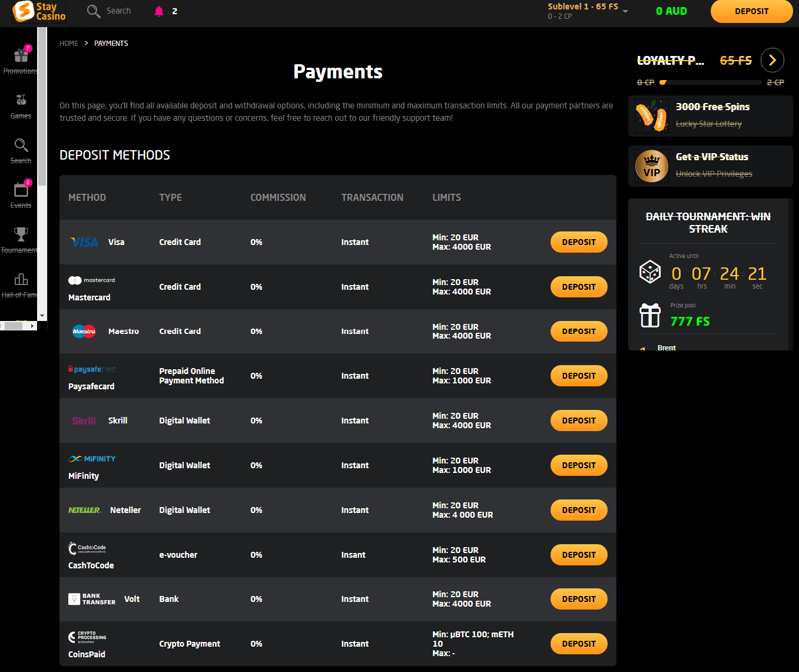
Task: Click DEPOSIT button for CoinsPaid
Action: (x=578, y=644)
